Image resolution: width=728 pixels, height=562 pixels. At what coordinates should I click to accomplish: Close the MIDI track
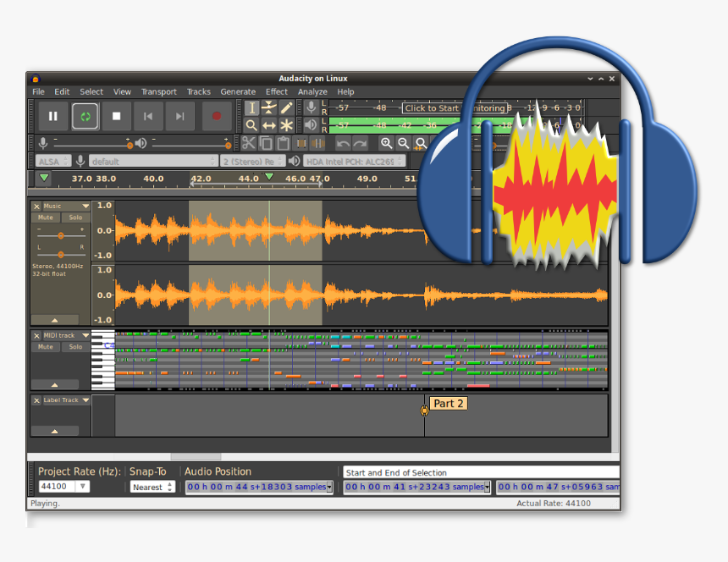[x=36, y=335]
